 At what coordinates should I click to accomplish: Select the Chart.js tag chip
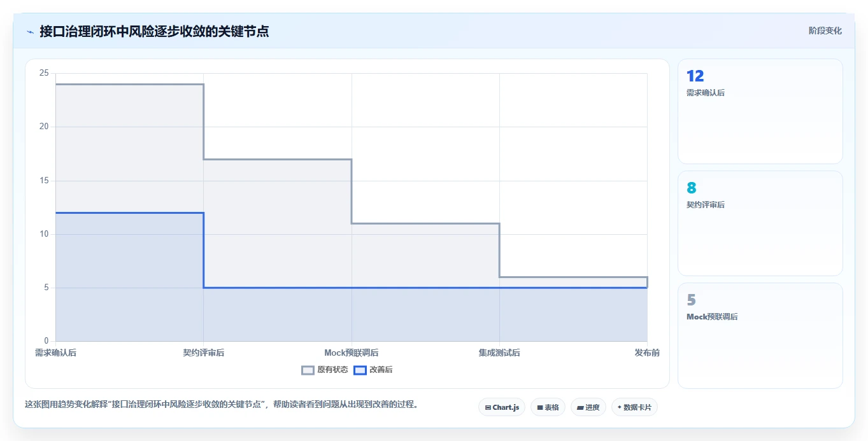click(502, 407)
